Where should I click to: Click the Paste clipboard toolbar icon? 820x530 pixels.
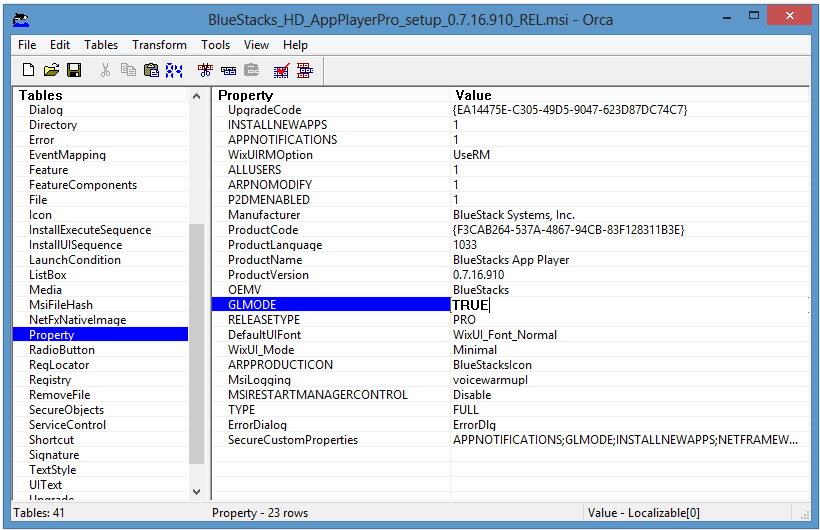pos(151,70)
